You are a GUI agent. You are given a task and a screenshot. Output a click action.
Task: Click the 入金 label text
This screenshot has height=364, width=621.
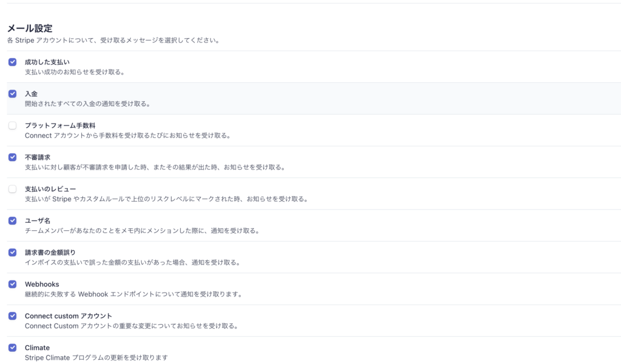pos(32,94)
